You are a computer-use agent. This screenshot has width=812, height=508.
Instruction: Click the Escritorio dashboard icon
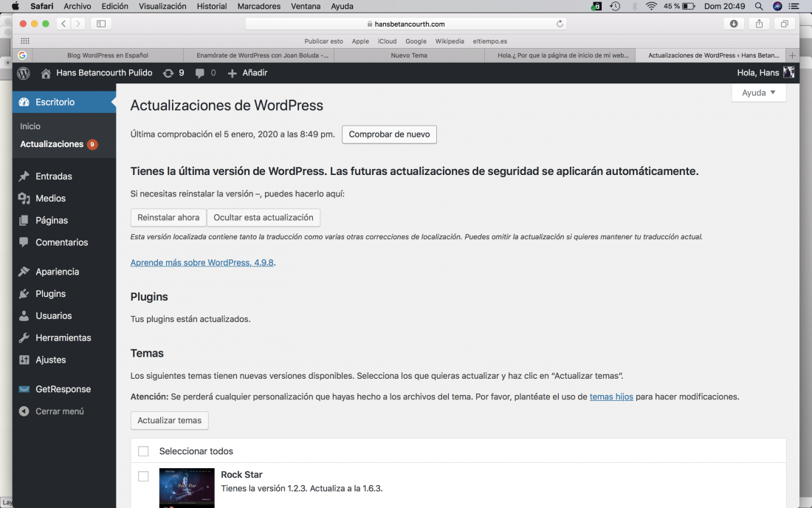click(x=24, y=102)
